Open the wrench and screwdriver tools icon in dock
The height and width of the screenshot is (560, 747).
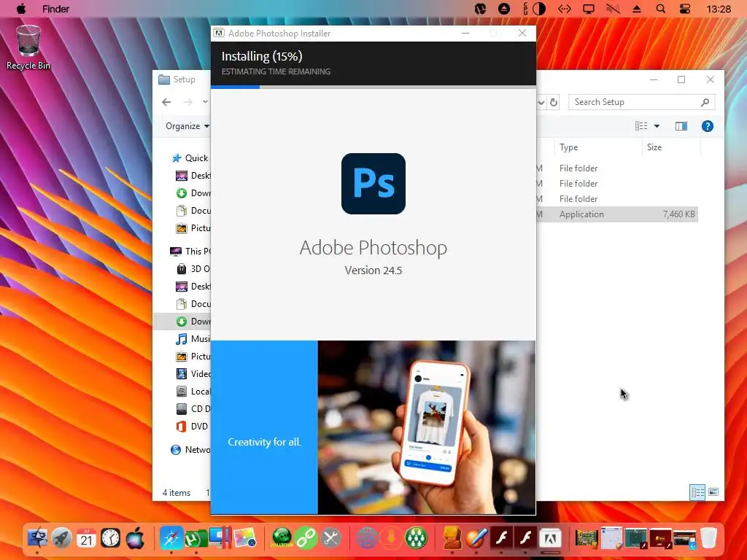(330, 538)
